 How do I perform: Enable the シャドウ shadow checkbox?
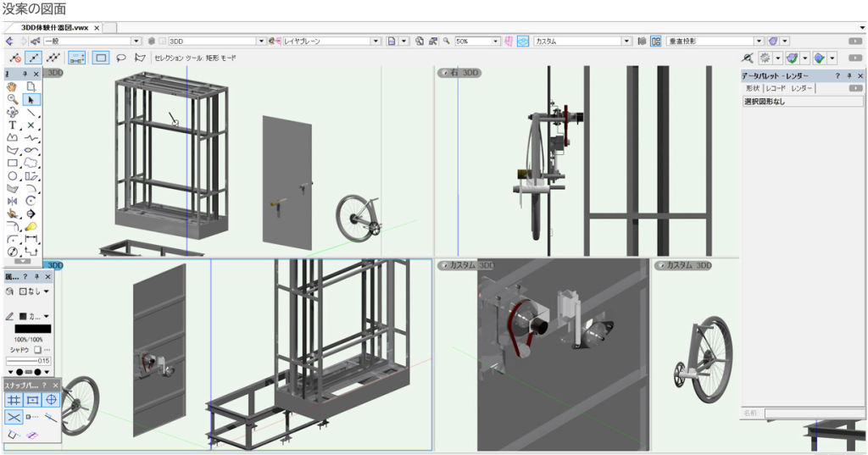coord(38,349)
